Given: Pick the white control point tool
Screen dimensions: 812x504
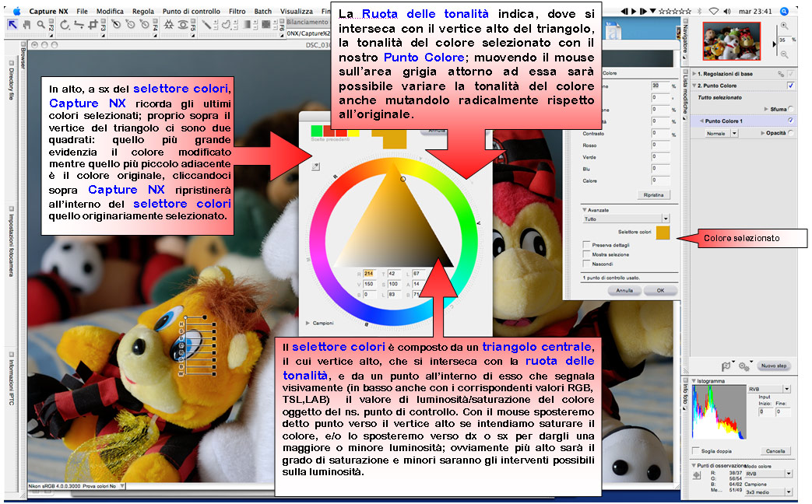Looking at the screenshot, I should point(144,24).
